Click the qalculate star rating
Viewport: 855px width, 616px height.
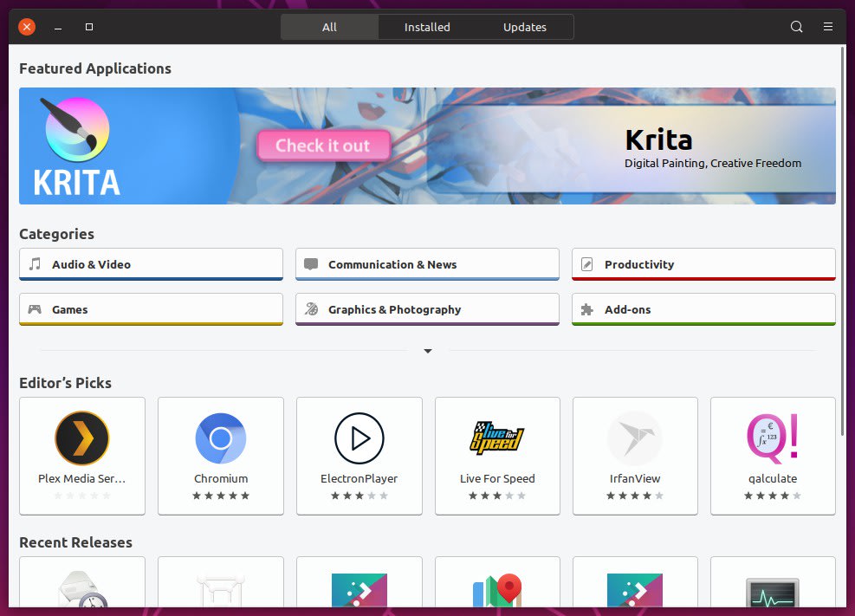[x=773, y=496]
